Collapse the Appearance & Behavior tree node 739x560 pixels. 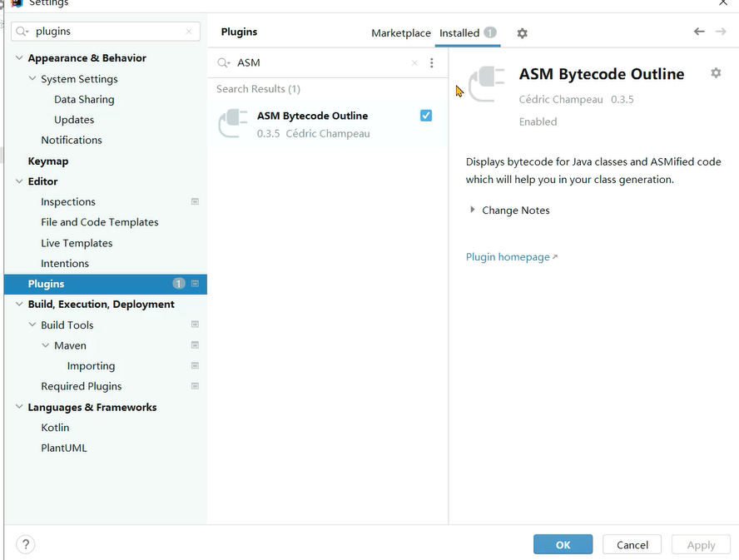click(19, 58)
